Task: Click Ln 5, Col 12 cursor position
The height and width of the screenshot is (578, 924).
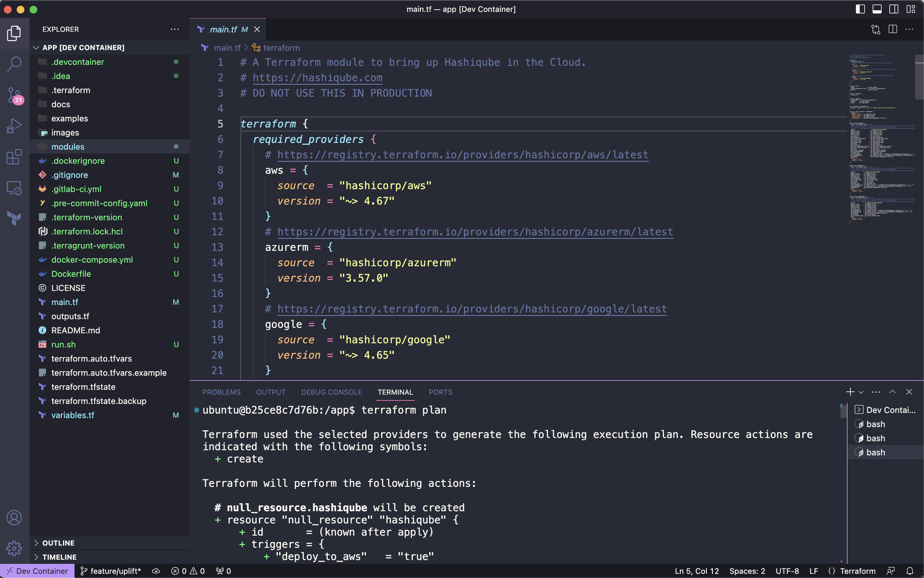Action: pos(697,571)
